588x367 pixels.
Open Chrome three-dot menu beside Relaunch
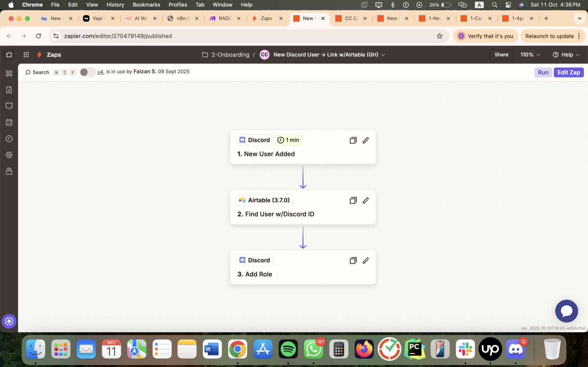click(x=579, y=36)
